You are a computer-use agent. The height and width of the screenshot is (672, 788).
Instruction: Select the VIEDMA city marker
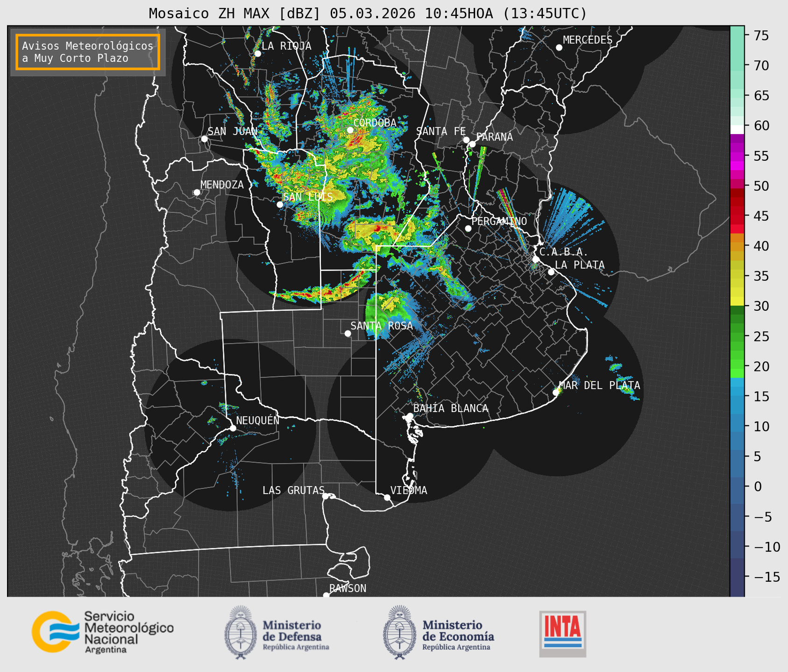(x=387, y=497)
